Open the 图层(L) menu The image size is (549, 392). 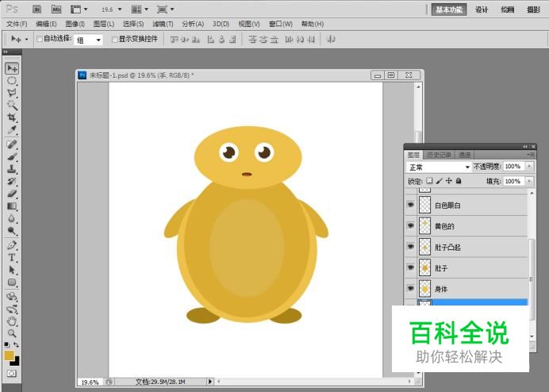[103, 25]
